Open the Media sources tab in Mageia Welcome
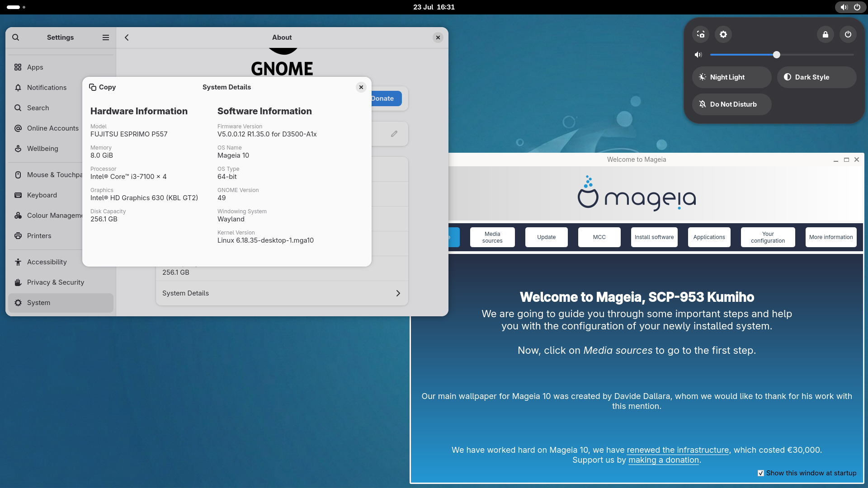Viewport: 868px width, 488px height. [492, 237]
